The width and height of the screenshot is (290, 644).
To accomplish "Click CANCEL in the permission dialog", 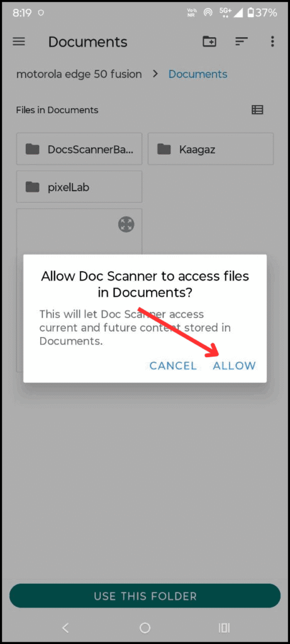I will (173, 365).
